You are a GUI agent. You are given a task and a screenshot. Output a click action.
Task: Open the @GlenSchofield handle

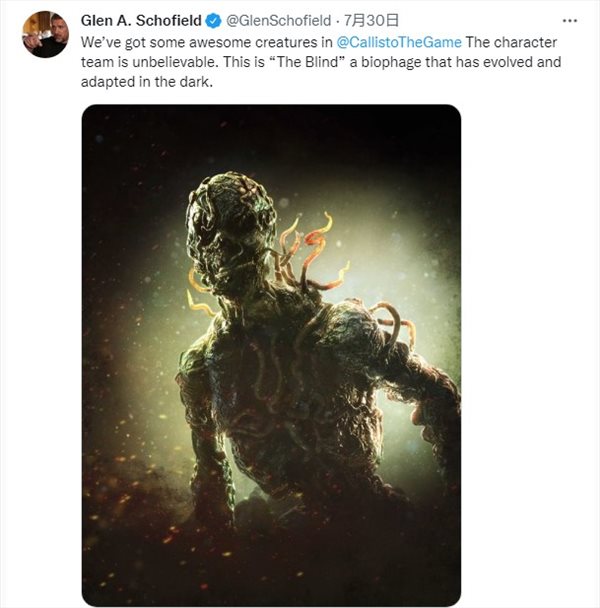tap(278, 21)
